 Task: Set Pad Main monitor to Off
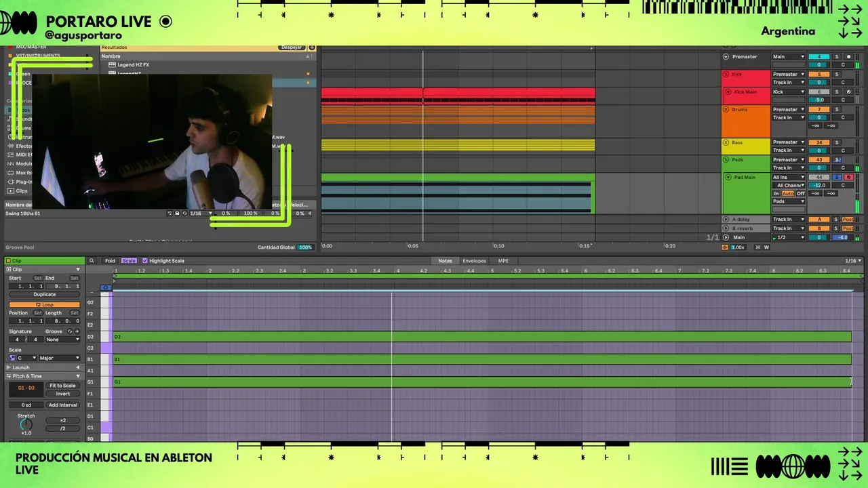(801, 194)
